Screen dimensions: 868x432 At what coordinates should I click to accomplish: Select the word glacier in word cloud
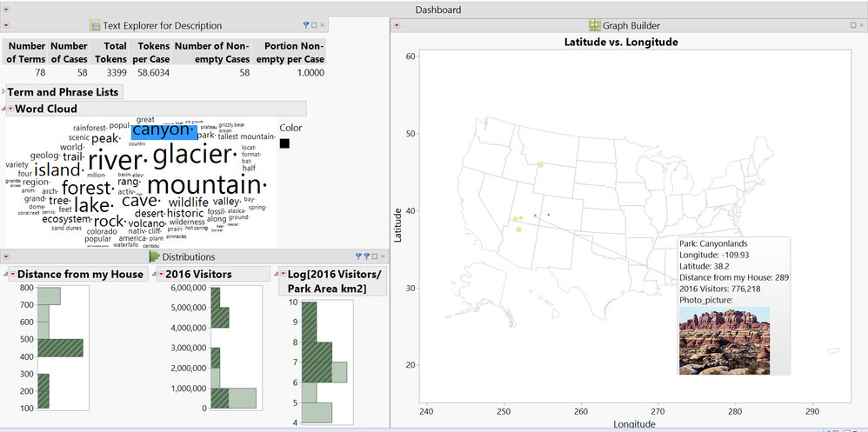(194, 156)
